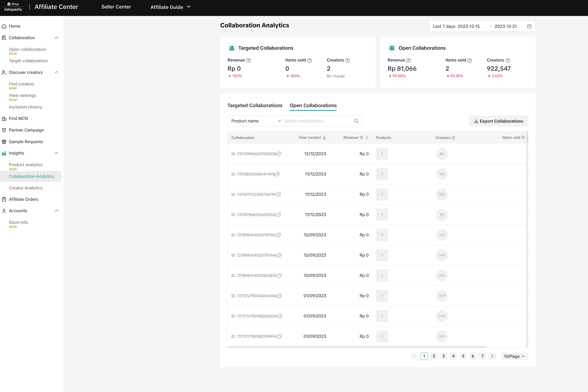588x392 pixels.
Task: Click the search magnifier icon
Action: (356, 121)
